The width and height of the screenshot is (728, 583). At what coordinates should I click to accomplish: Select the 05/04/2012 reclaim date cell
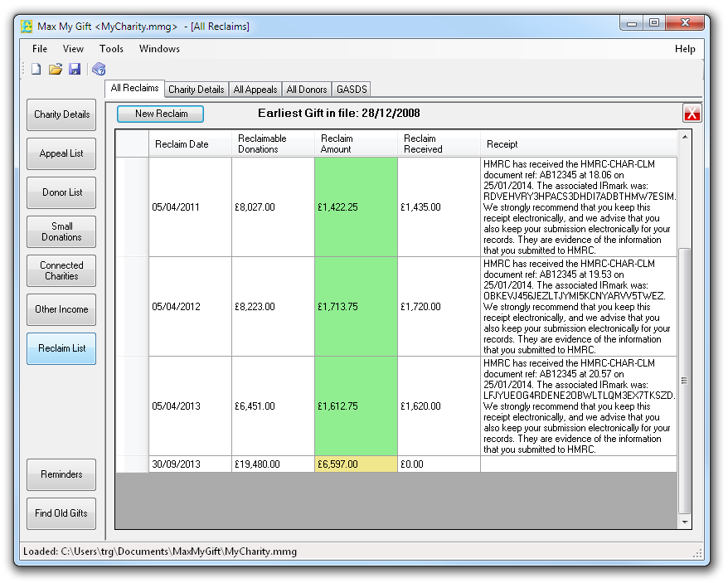coord(190,307)
